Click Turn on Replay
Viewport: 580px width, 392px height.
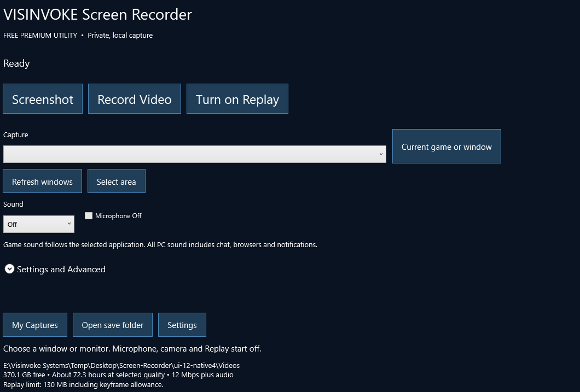pyautogui.click(x=237, y=98)
